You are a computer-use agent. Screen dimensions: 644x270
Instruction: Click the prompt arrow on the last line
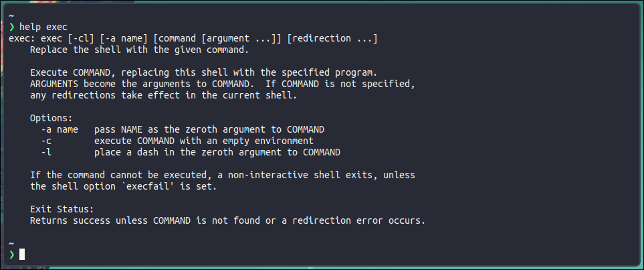pyautogui.click(x=12, y=254)
